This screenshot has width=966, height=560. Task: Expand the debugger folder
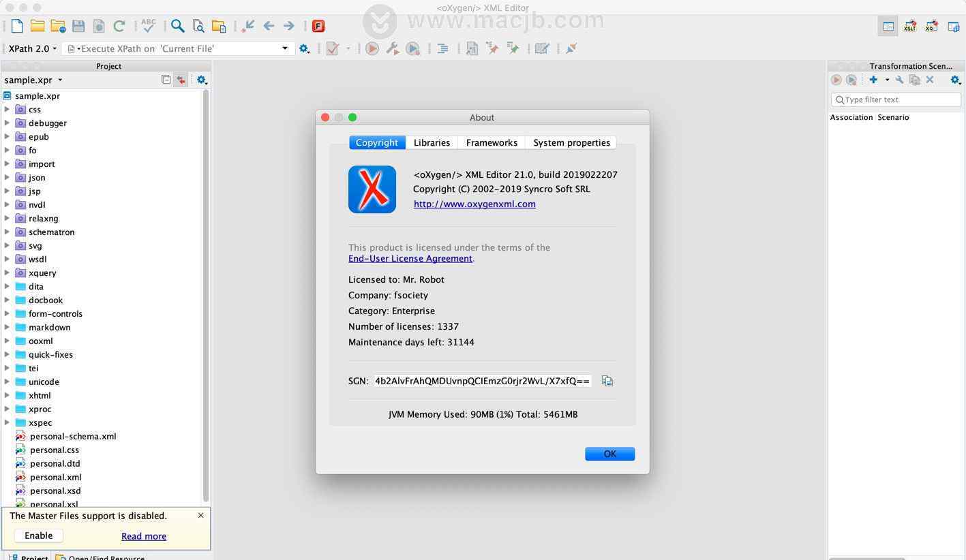(x=7, y=123)
